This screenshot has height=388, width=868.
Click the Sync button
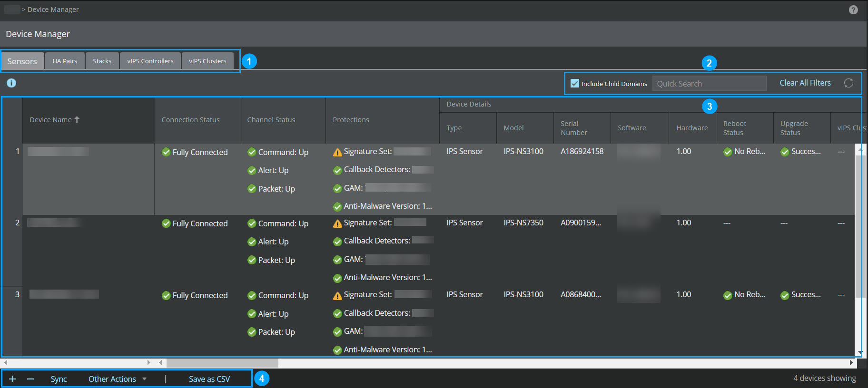[59, 379]
